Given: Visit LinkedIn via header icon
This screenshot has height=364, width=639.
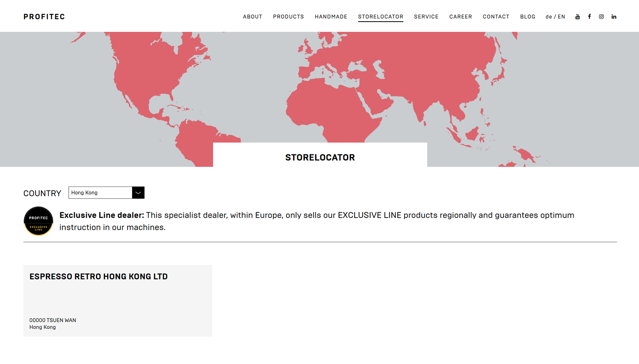Looking at the screenshot, I should pos(614,17).
